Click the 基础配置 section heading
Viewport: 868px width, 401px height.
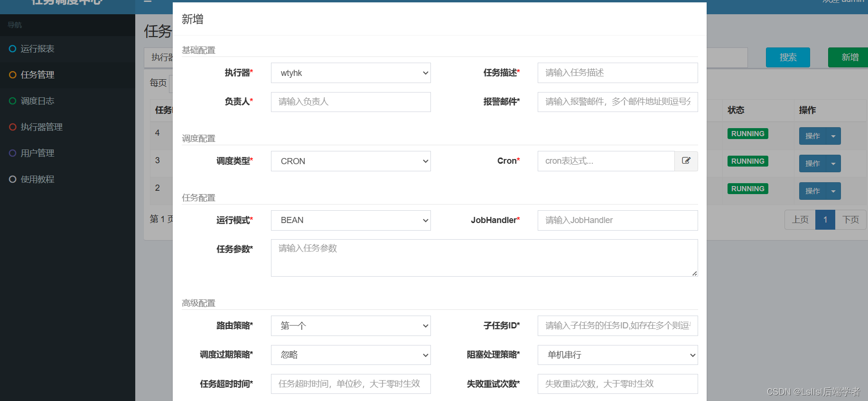(x=198, y=50)
